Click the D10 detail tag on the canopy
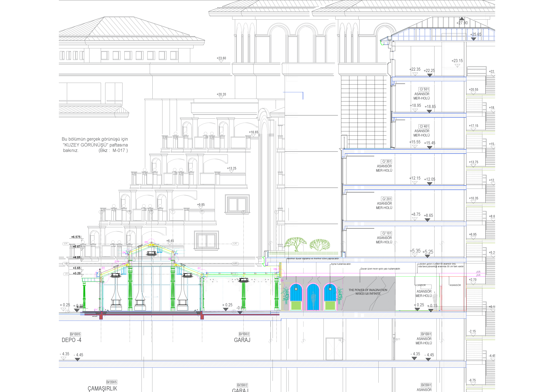This screenshot has width=554, height=392. (x=117, y=262)
